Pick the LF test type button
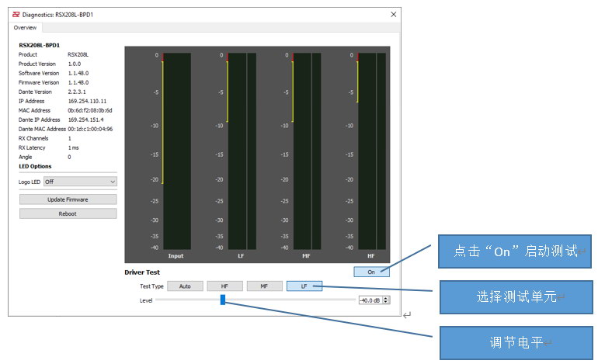 coord(304,286)
